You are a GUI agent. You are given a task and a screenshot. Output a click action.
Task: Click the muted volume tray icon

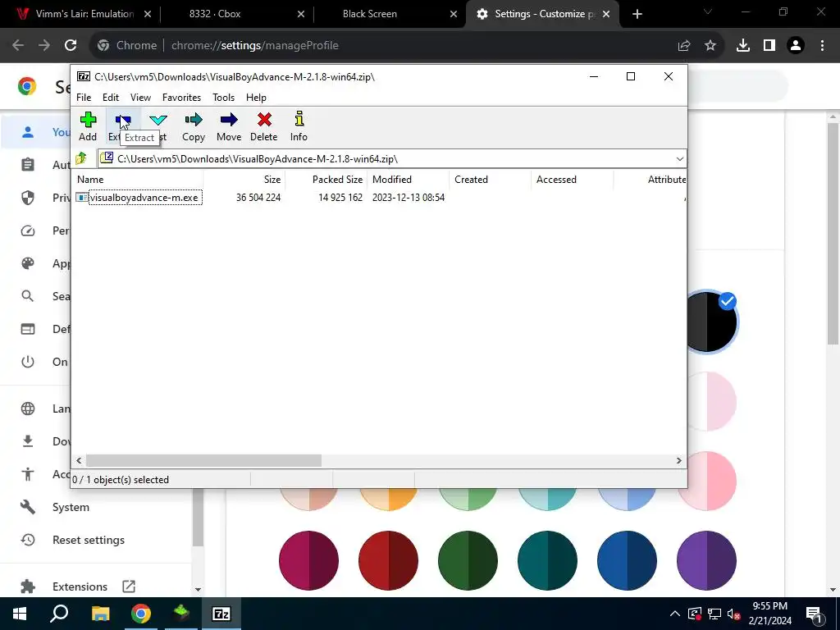[734, 614]
